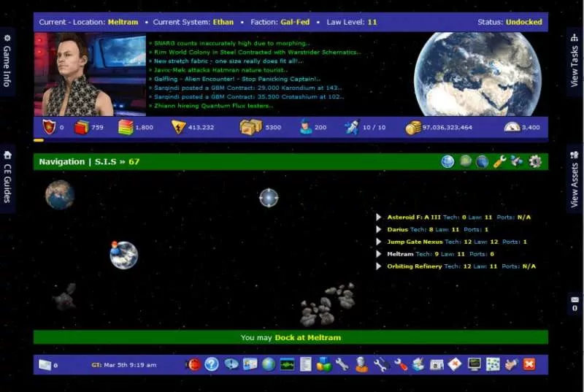Click the light blue globe navigation icon
Screen dimensions: 584x392
tap(447, 161)
